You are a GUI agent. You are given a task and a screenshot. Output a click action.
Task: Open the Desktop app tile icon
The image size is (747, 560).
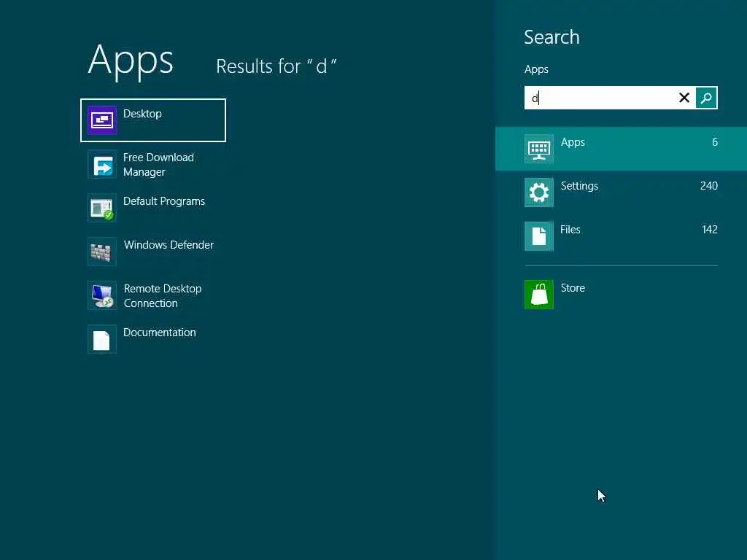pos(102,120)
